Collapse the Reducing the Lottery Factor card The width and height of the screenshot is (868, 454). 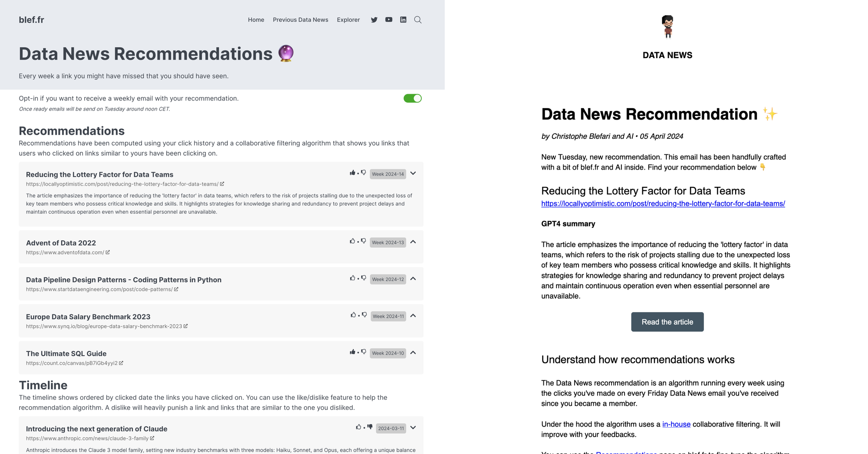pos(413,173)
